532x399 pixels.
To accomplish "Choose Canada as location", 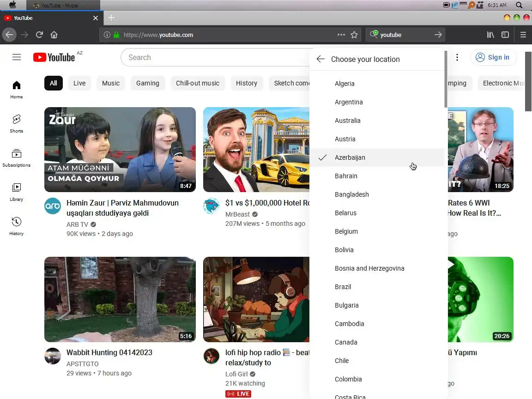I will [x=377, y=342].
